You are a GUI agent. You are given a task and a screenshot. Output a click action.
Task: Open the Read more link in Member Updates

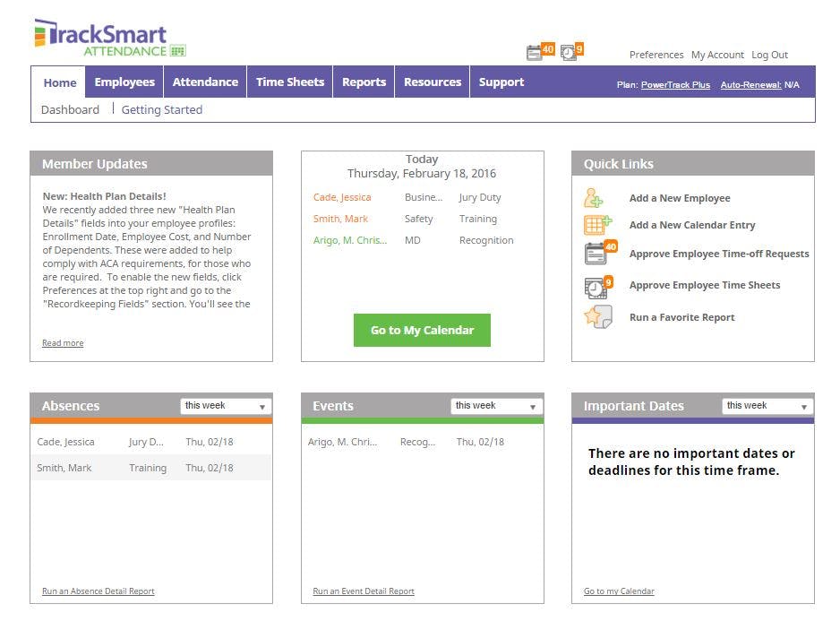click(x=62, y=342)
